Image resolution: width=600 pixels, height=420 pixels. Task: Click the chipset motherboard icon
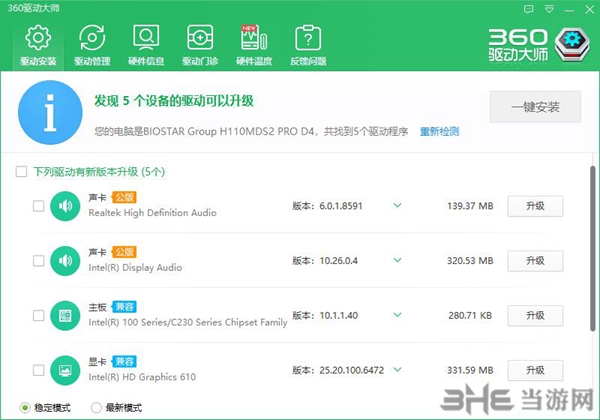[65, 316]
